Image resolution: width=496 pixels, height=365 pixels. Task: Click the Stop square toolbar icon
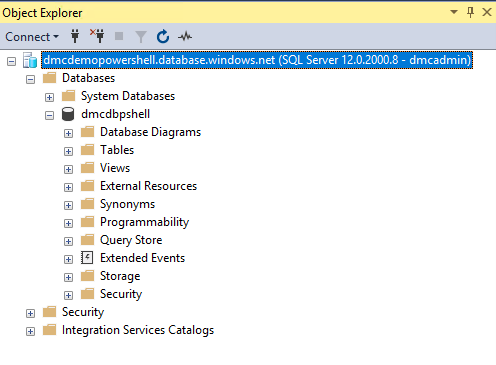[119, 36]
